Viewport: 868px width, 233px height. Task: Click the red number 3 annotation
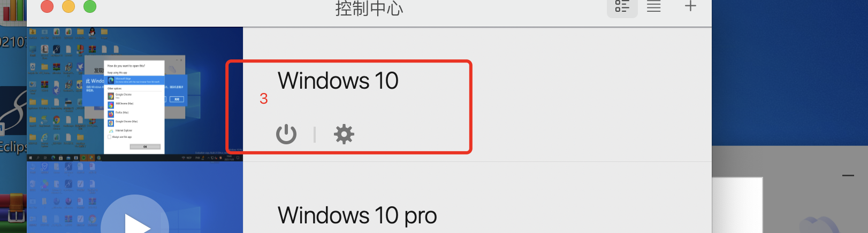[x=263, y=98]
